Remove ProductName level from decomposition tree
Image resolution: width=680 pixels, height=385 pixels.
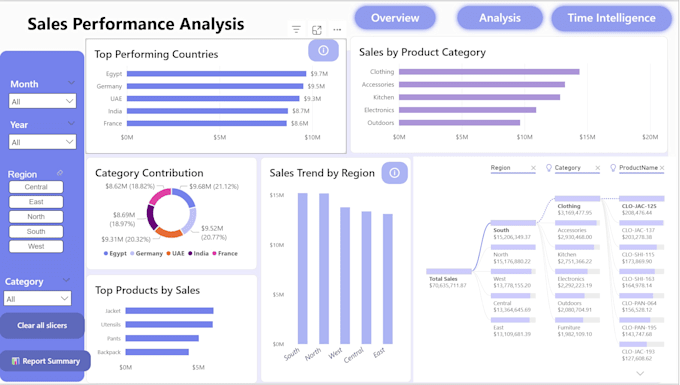coord(662,168)
